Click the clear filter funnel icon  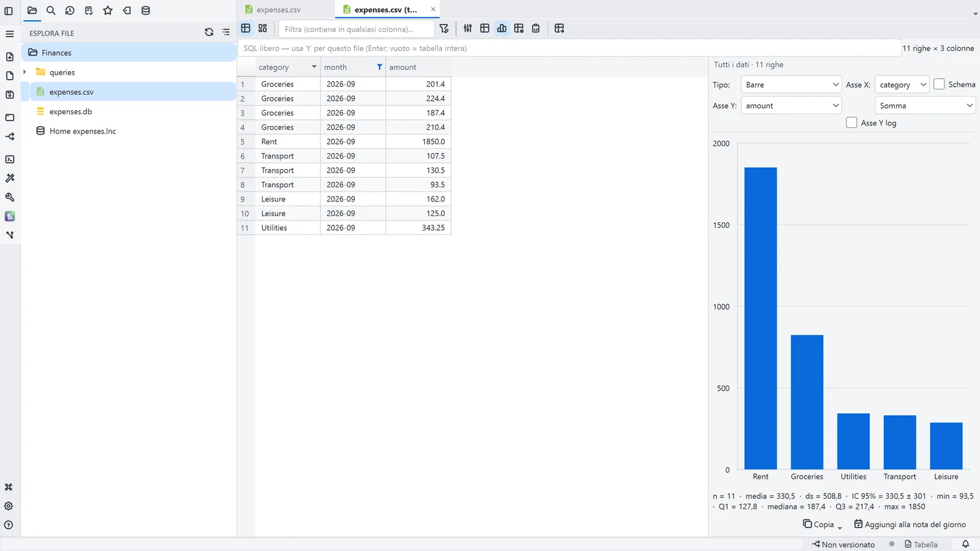click(444, 29)
